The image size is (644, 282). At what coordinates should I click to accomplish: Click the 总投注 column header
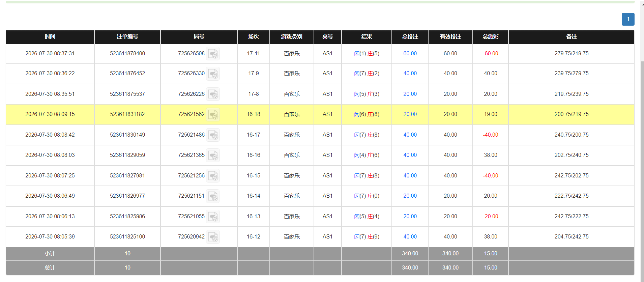[x=410, y=37]
